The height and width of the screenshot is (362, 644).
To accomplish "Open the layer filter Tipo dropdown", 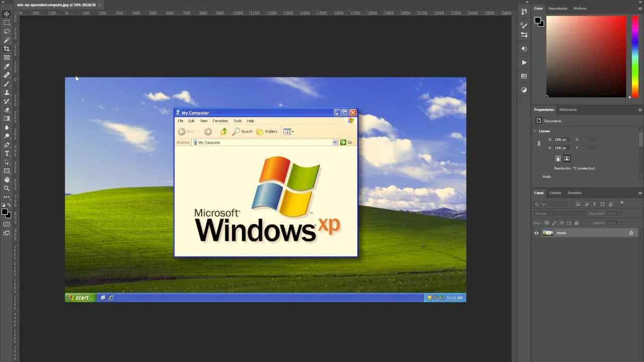I will point(551,204).
